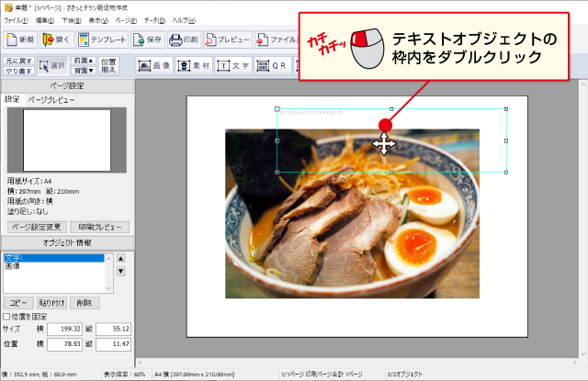Image resolution: width=588 pixels, height=381 pixels.
Task: Switch to the ページプレビュー tab
Action: pos(51,98)
